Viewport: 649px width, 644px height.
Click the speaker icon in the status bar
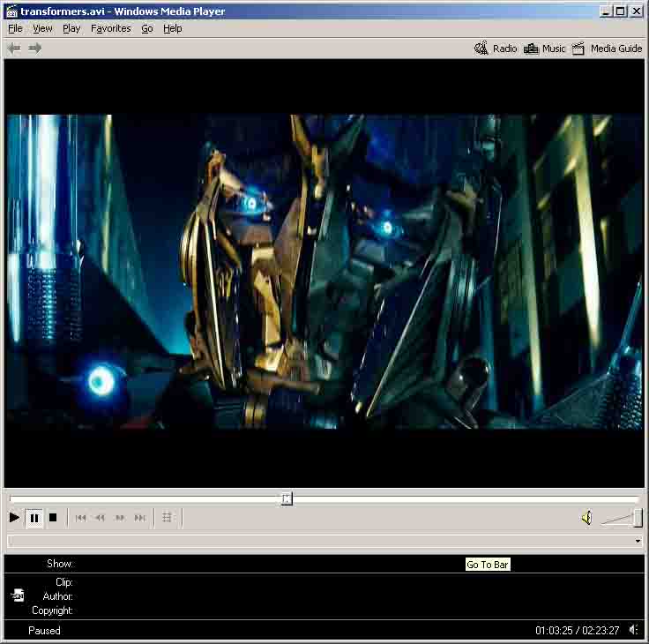tap(634, 630)
